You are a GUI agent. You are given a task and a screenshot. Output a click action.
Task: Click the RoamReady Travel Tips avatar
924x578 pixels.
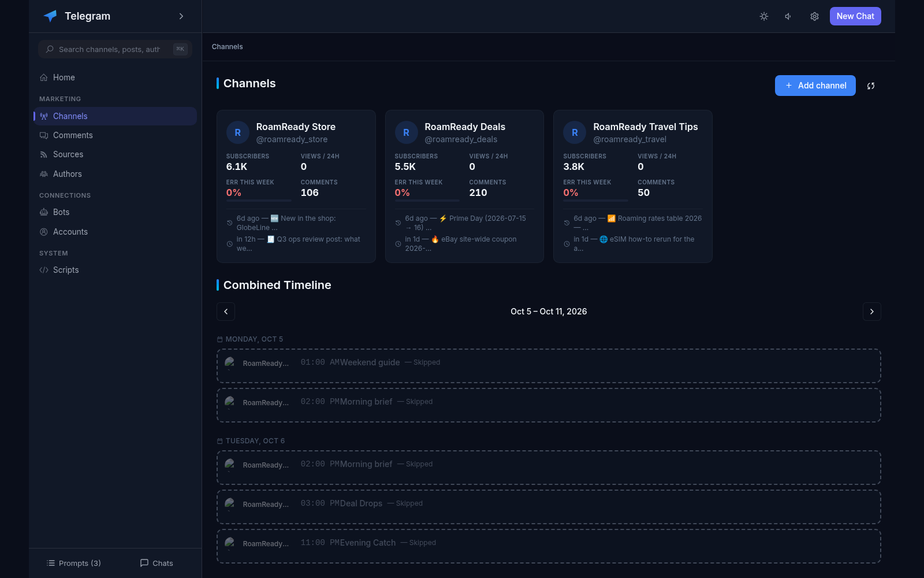575,132
